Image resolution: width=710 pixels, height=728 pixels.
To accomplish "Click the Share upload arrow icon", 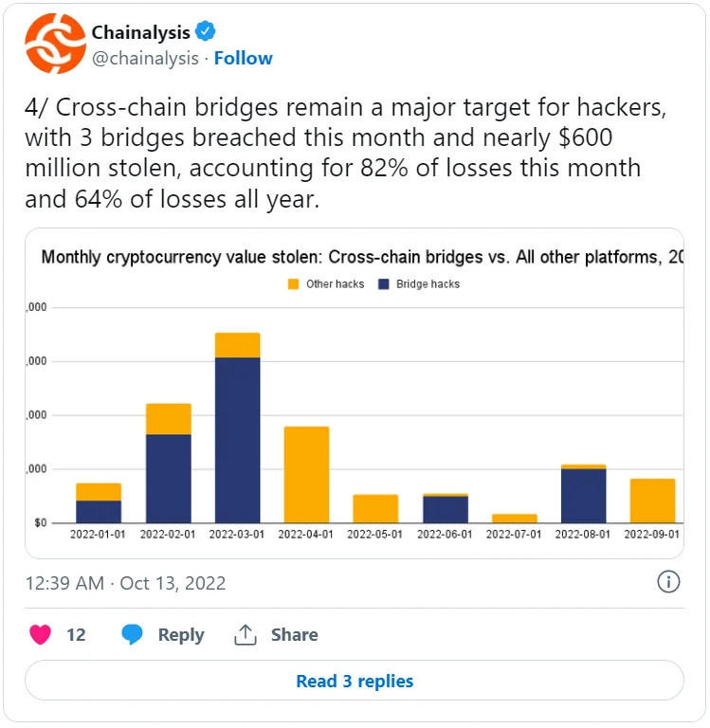I will pos(246,635).
